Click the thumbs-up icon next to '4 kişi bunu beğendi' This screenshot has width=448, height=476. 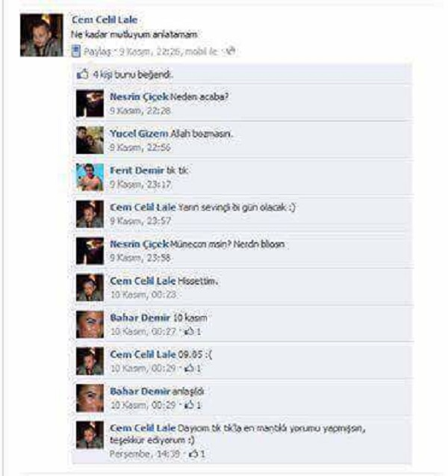[82, 74]
